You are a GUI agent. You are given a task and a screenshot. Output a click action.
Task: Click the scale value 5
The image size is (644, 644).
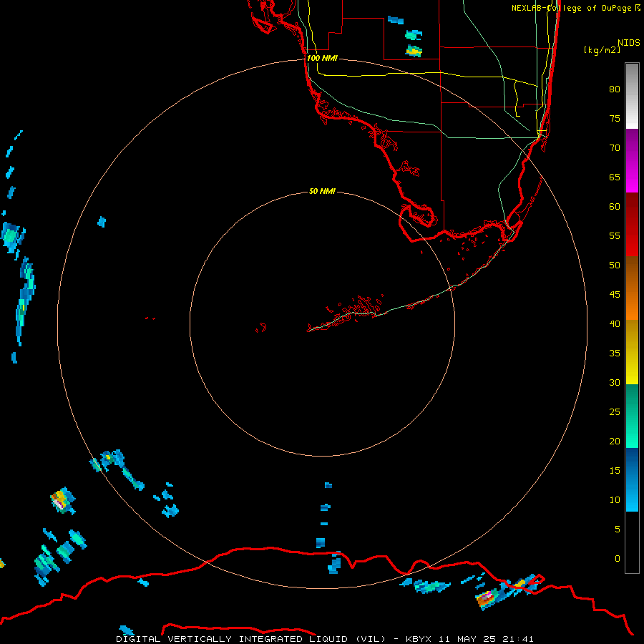point(618,530)
